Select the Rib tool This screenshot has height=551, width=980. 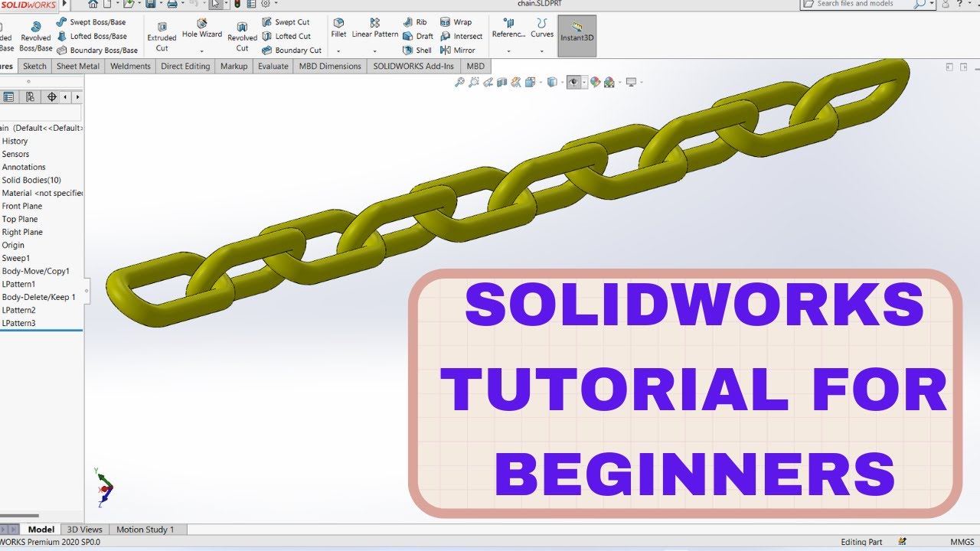(415, 22)
